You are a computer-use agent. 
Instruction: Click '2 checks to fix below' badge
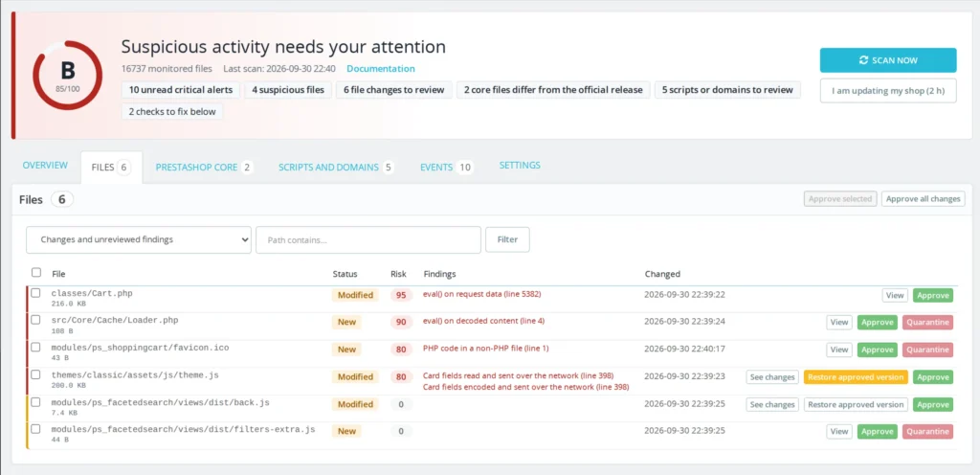172,112
